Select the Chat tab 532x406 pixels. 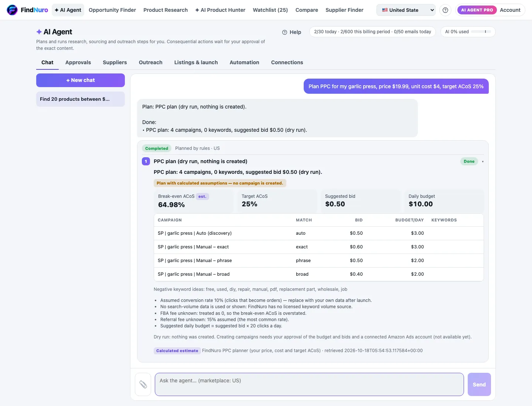point(47,62)
